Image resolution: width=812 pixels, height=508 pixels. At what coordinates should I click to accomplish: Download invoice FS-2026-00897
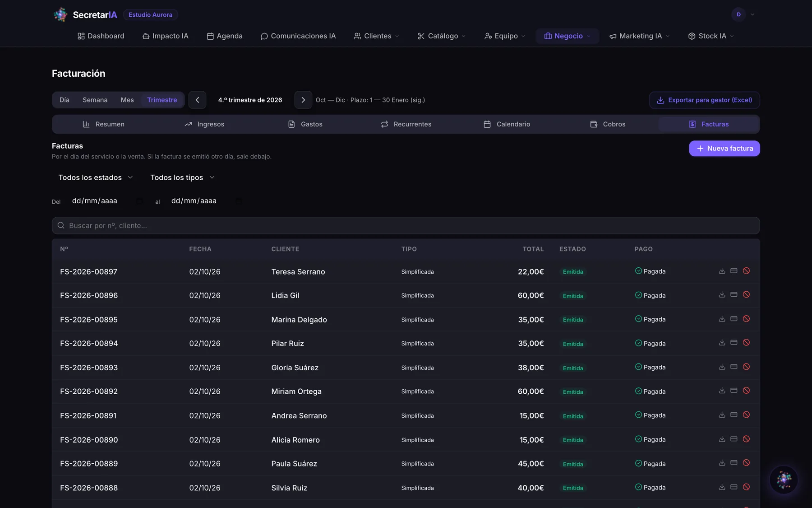coord(722,271)
